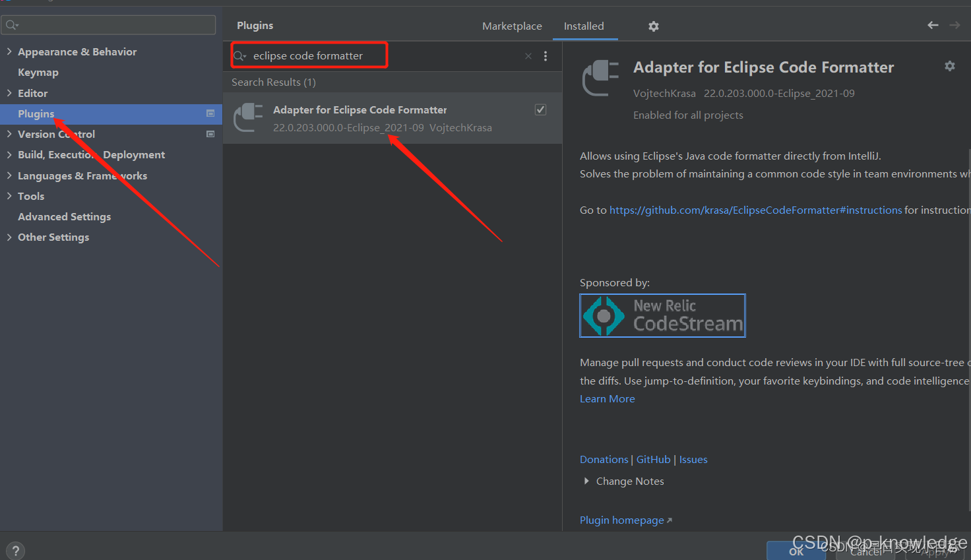The image size is (971, 560).
Task: Expand the Other Settings section
Action: click(9, 237)
